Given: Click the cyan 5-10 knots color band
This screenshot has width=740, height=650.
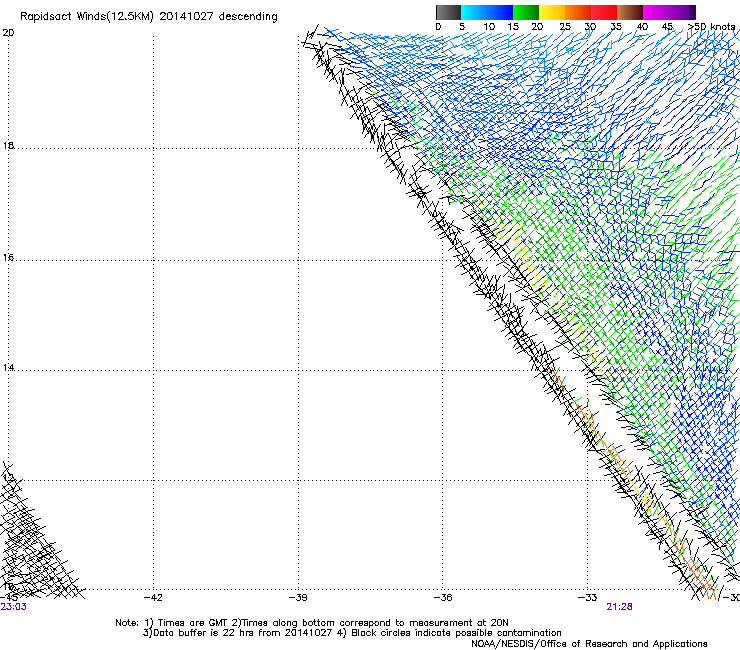Looking at the screenshot, I should point(474,12).
